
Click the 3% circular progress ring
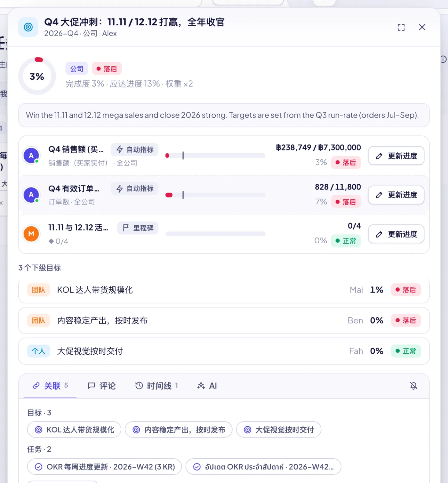point(37,76)
